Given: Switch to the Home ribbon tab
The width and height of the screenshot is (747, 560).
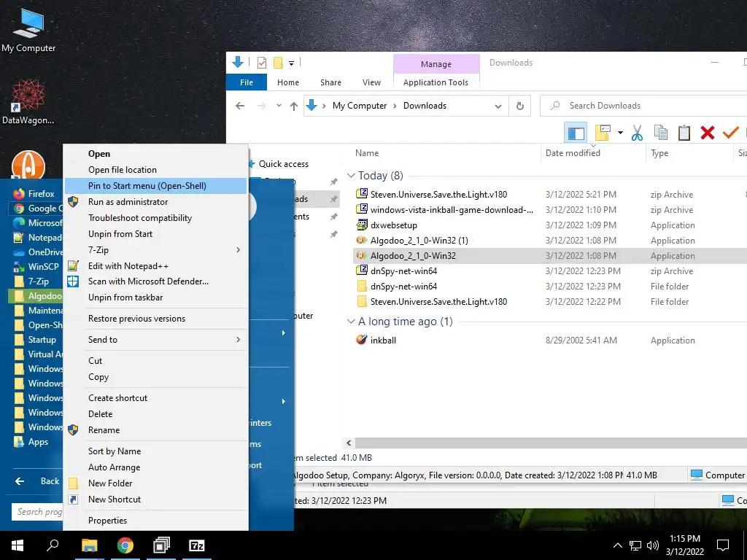Looking at the screenshot, I should (x=287, y=82).
